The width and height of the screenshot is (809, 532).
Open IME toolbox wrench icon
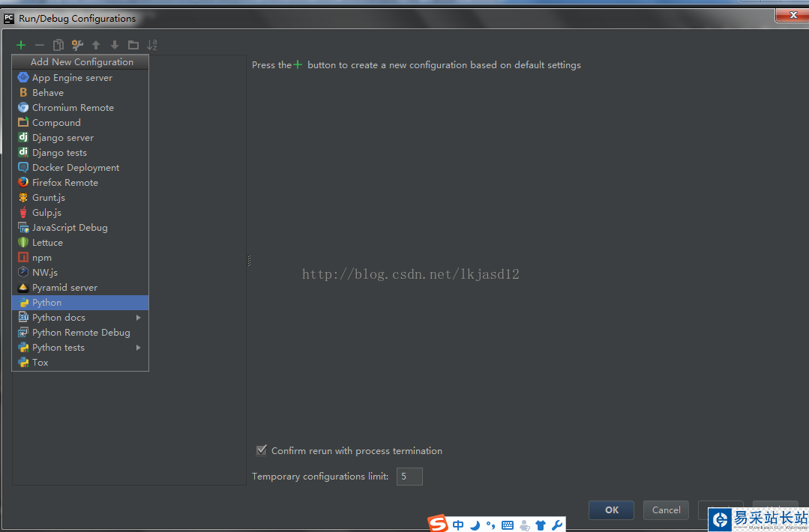(x=557, y=525)
